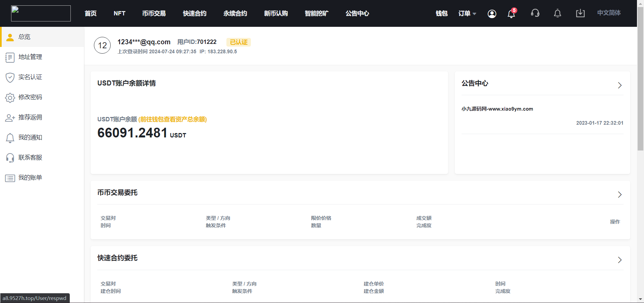Expand 公告中心 panel with arrow
The width and height of the screenshot is (644, 303).
tap(620, 85)
